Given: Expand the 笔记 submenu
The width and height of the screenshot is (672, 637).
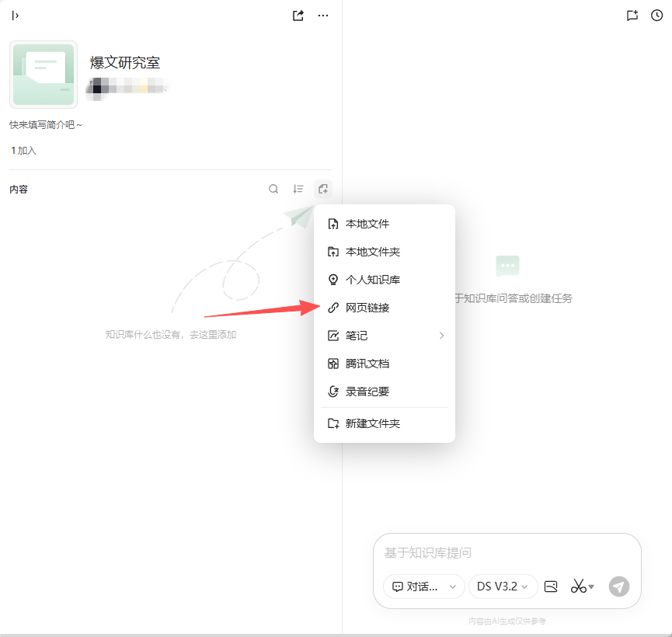Looking at the screenshot, I should 385,336.
